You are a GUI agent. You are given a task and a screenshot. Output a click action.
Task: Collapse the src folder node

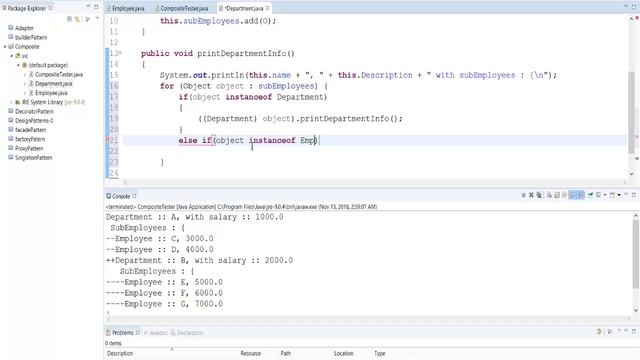[12, 56]
